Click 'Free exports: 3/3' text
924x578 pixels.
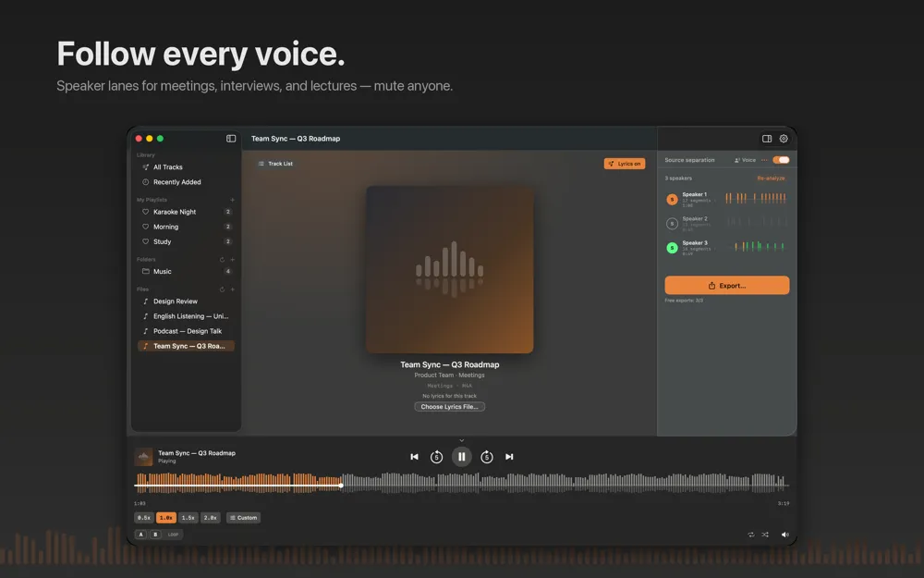tap(684, 301)
